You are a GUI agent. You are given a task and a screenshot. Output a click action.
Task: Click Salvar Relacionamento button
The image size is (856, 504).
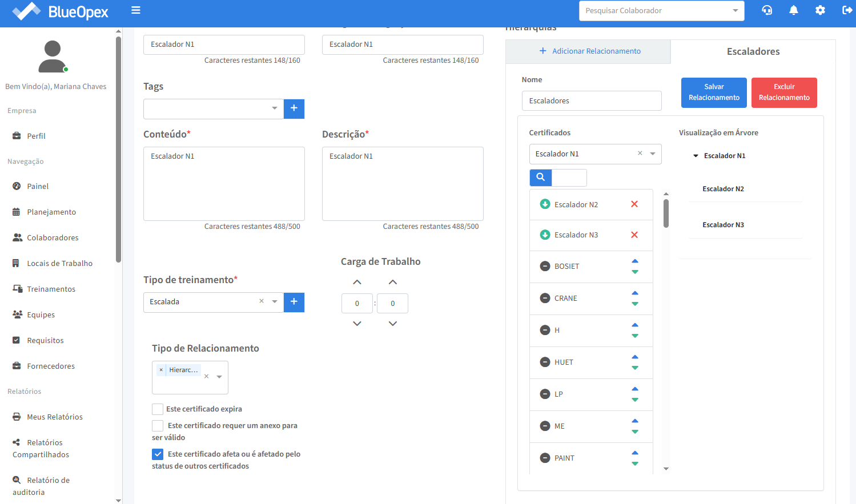pyautogui.click(x=714, y=92)
